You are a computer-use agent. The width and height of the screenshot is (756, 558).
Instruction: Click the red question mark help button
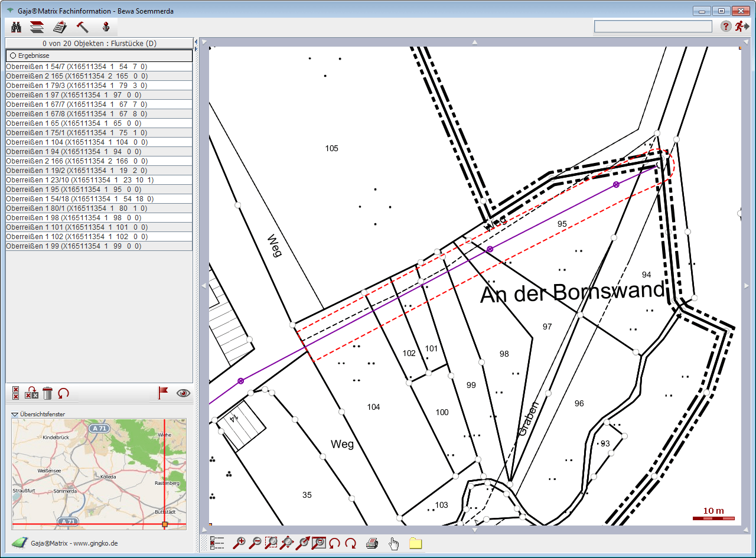(x=726, y=27)
